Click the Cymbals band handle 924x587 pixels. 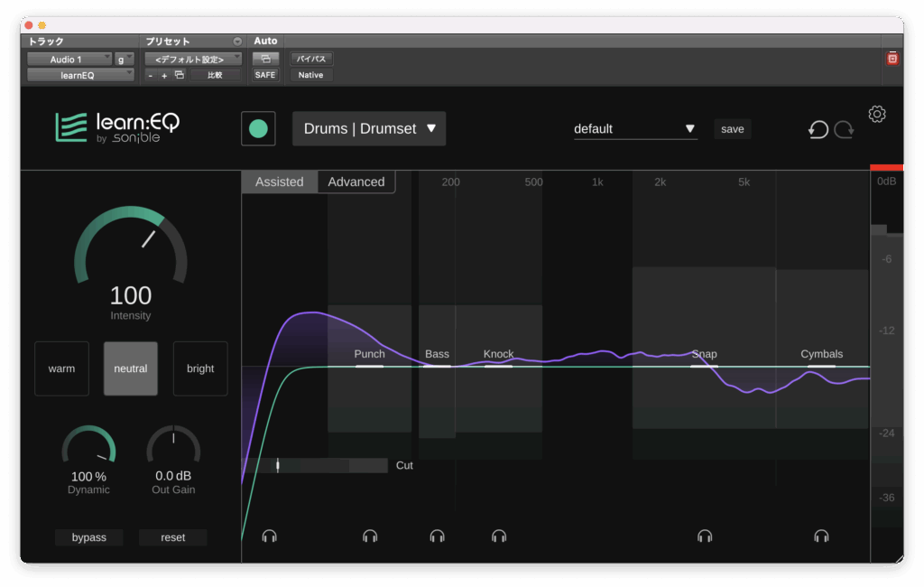tap(821, 367)
